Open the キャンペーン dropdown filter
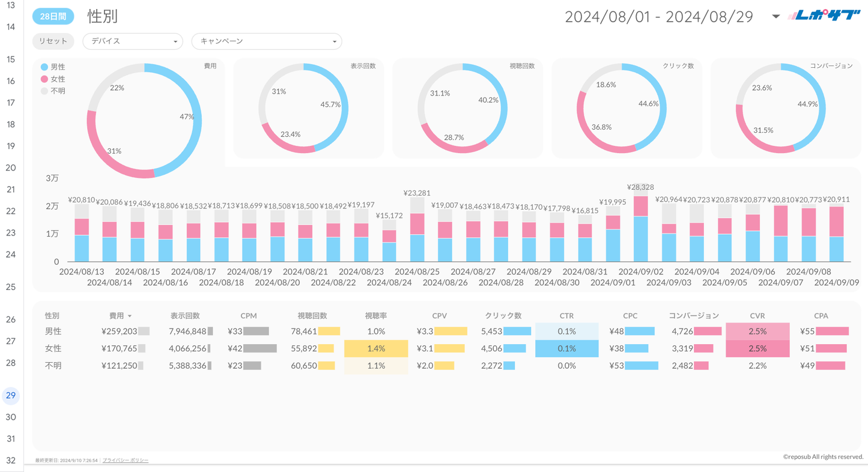Viewport: 868px width, 472px height. 267,41
